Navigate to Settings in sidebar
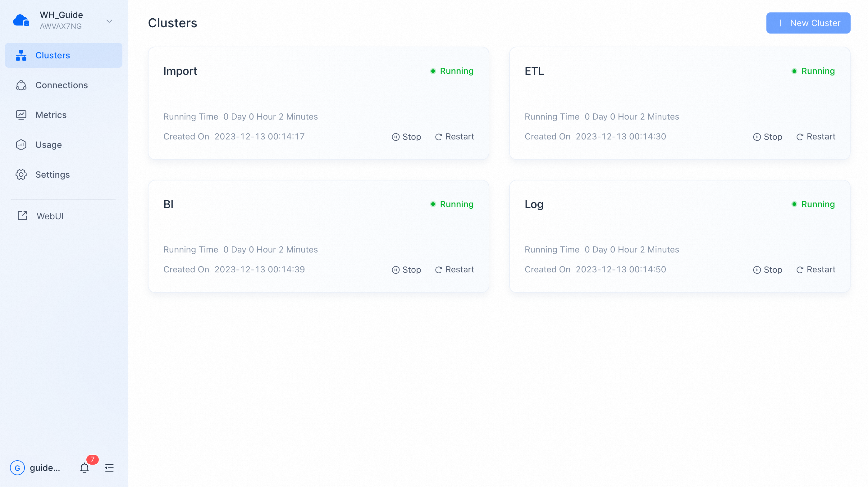868x487 pixels. coord(53,175)
